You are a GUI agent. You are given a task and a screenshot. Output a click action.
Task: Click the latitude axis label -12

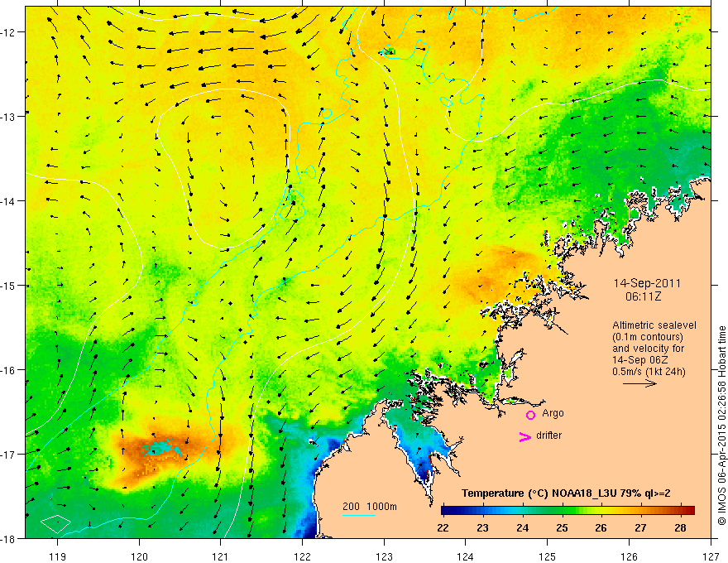point(9,32)
